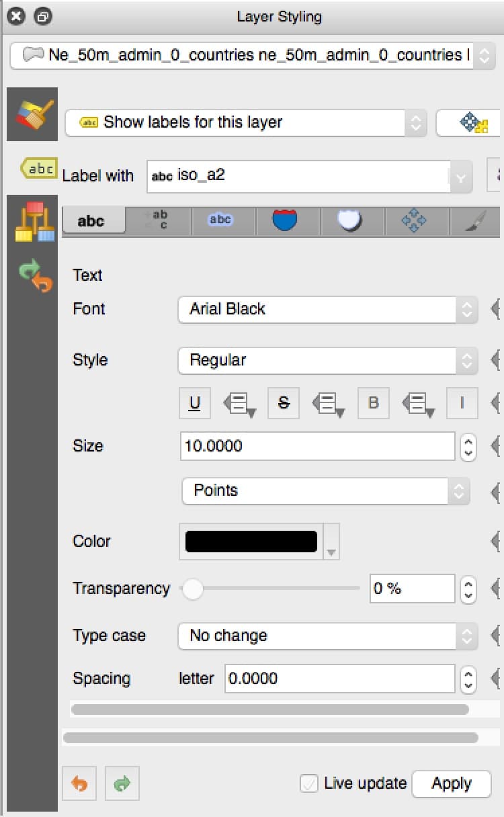Viewport: 504px width, 817px height.
Task: Switch to the Buffer tab
Action: [222, 220]
